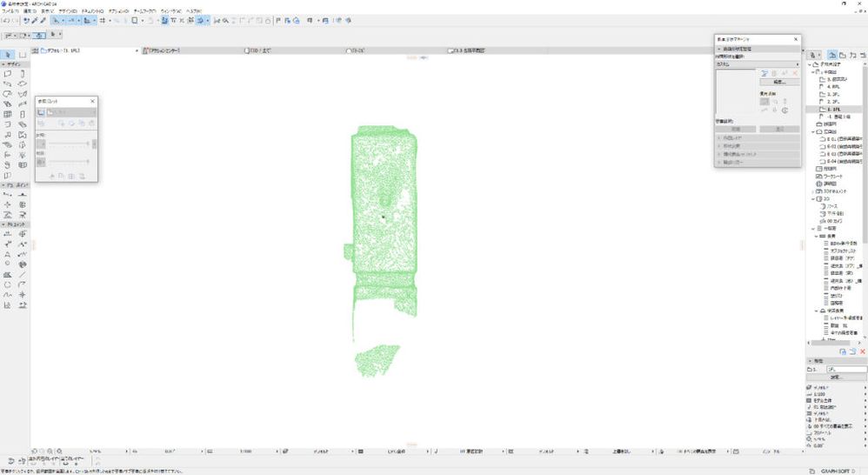This screenshot has height=475, width=868.
Task: Open the ファイル (File) menu
Action: pos(10,11)
